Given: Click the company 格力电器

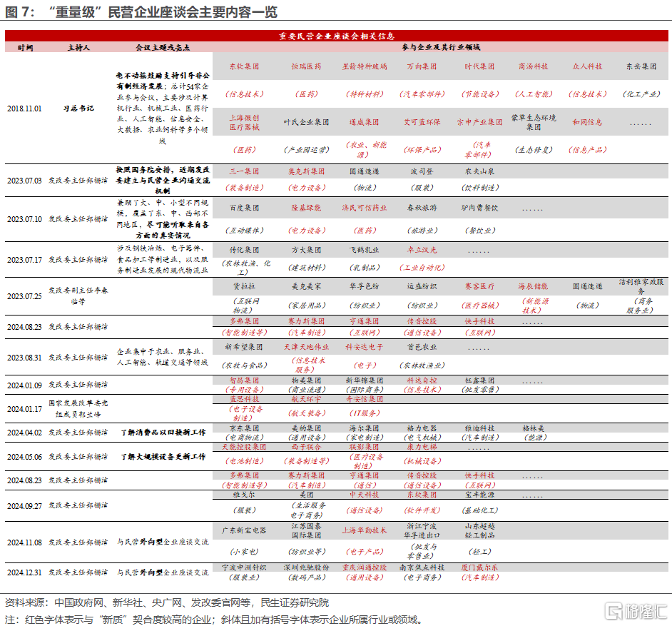Looking at the screenshot, I should [x=422, y=428].
